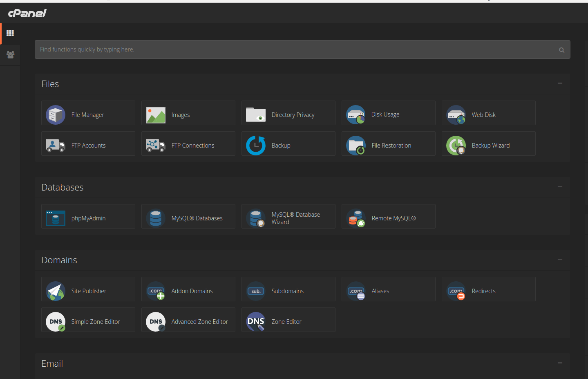Click the FTP Accounts truck icon

pos(56,146)
